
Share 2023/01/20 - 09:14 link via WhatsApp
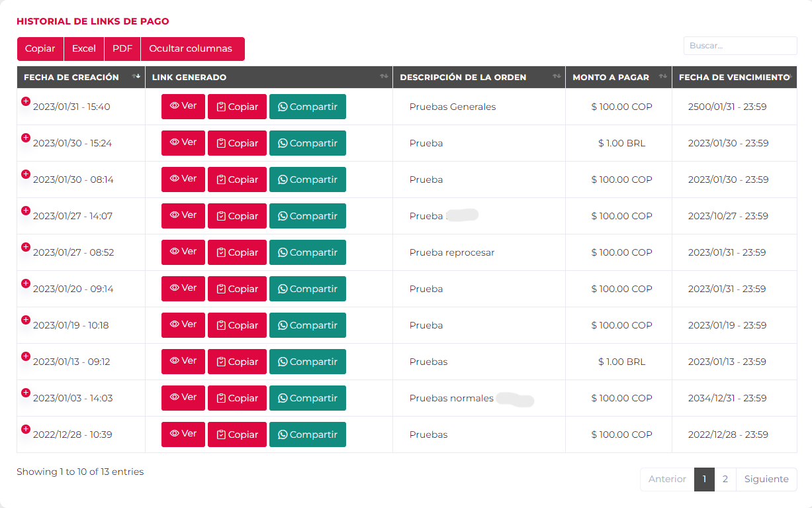(x=308, y=289)
